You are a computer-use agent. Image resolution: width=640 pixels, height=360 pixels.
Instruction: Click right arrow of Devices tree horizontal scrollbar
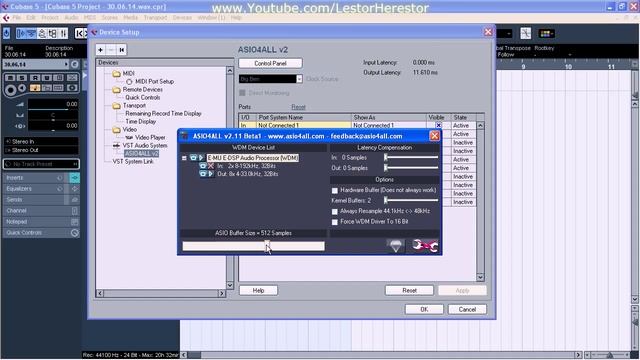coord(222,293)
